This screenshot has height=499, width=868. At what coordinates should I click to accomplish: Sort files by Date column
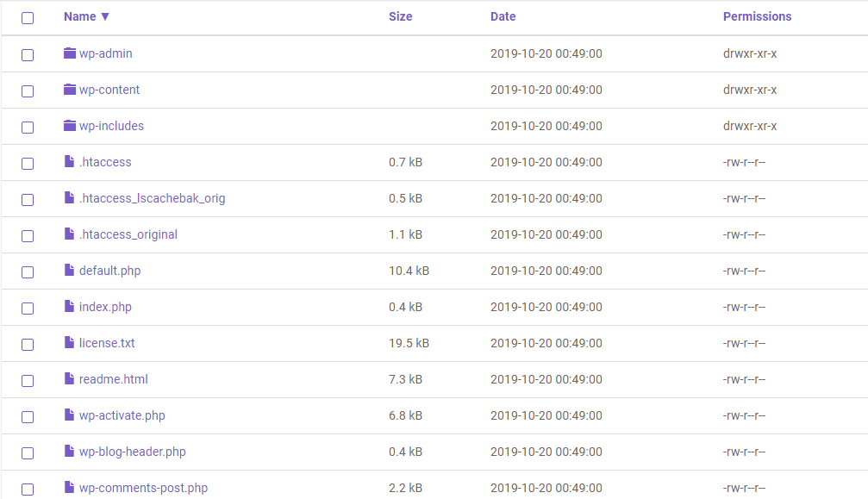tap(503, 16)
